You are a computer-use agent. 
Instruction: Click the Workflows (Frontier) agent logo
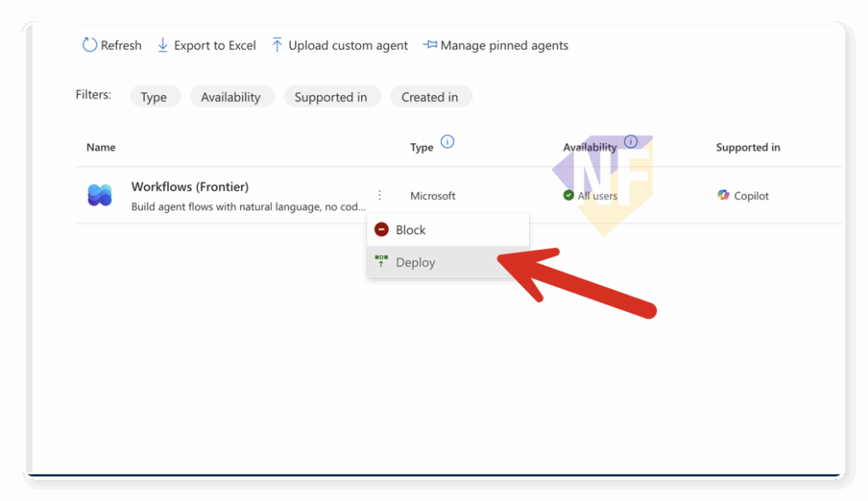100,196
